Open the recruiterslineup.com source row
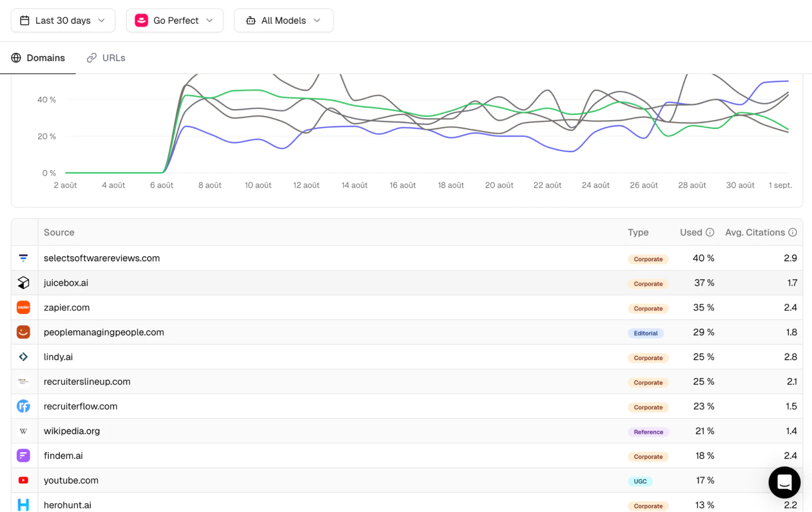This screenshot has height=512, width=812. click(407, 382)
